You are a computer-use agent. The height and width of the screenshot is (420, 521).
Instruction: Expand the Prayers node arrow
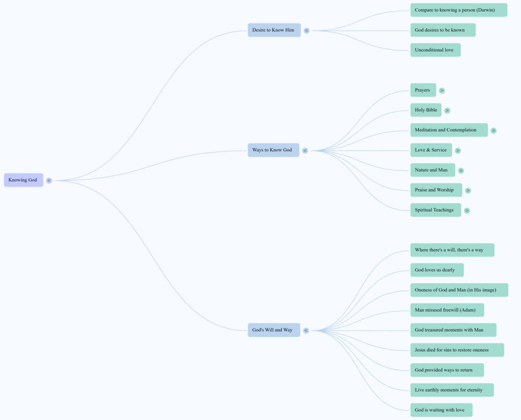pos(442,91)
